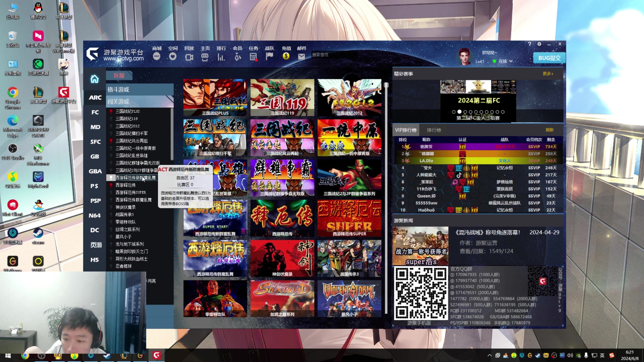Select the Microsoft Edge desktop icon
This screenshot has height=362, width=644.
coord(13,126)
